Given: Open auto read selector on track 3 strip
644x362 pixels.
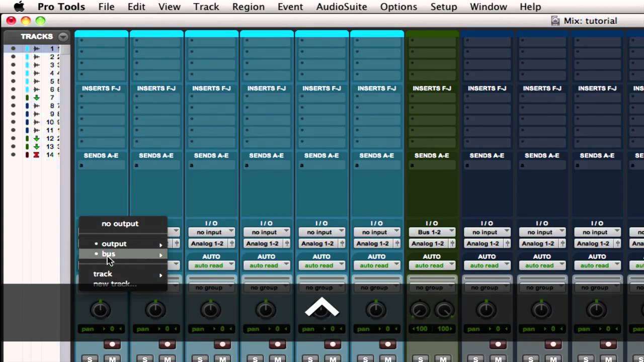Looking at the screenshot, I should tap(211, 265).
